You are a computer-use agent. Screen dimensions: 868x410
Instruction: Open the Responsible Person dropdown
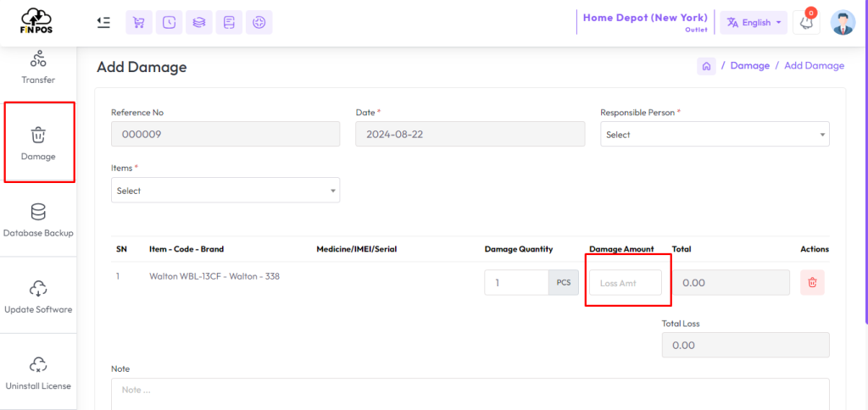pyautogui.click(x=715, y=134)
